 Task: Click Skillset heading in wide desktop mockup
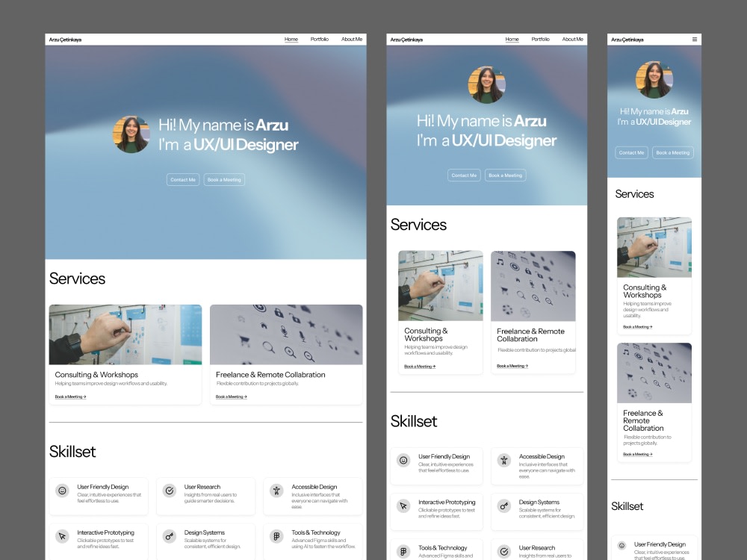point(72,452)
